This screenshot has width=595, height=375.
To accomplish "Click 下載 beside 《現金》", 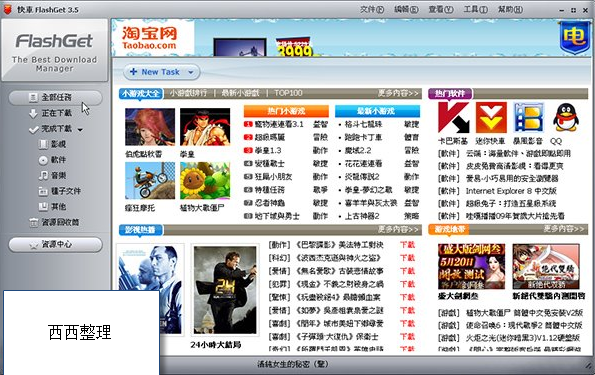I will click(407, 284).
